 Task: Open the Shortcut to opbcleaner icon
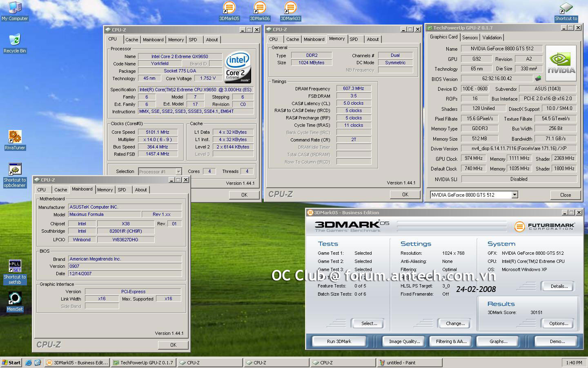(x=15, y=175)
